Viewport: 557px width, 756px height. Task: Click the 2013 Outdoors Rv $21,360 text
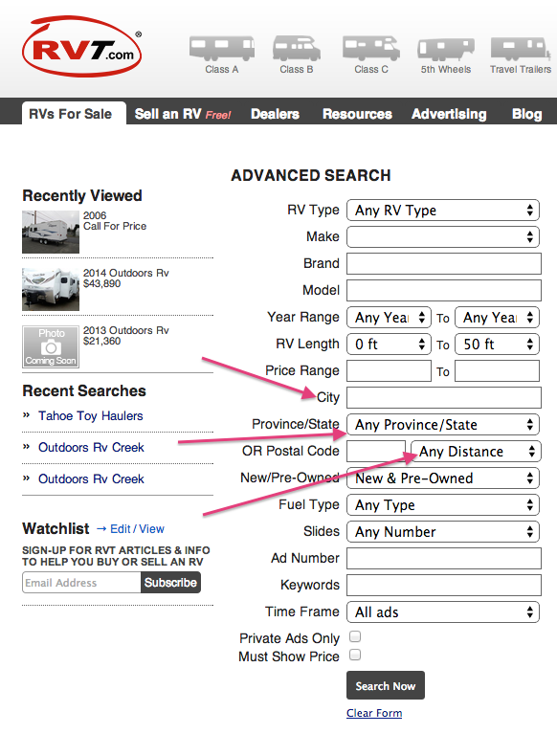pos(126,336)
